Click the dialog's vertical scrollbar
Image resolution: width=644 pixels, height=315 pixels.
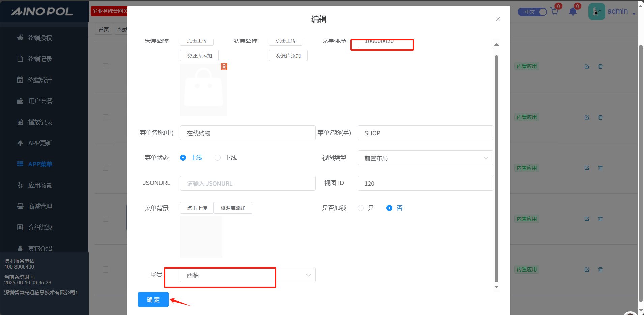496,168
